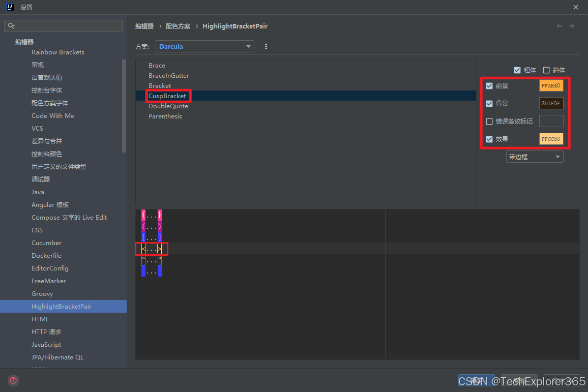Open HTTP 请求 color settings
This screenshot has height=392, width=588.
(x=46, y=332)
